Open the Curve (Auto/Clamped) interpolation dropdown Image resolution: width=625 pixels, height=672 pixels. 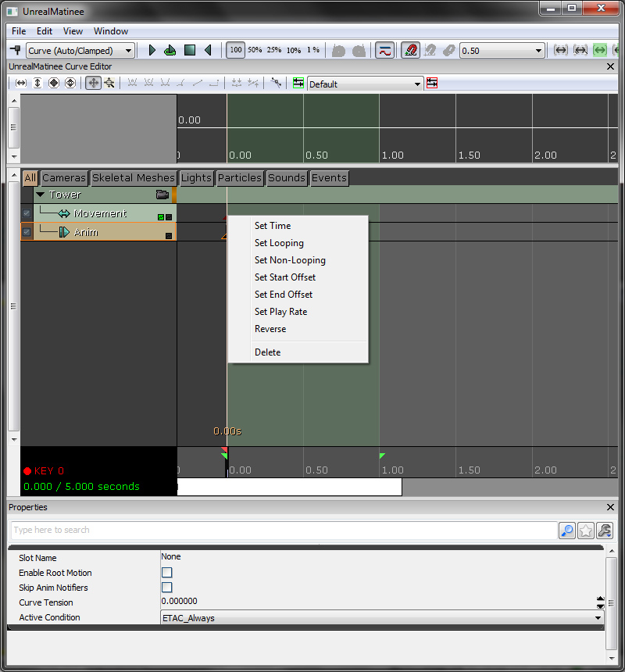pos(80,50)
